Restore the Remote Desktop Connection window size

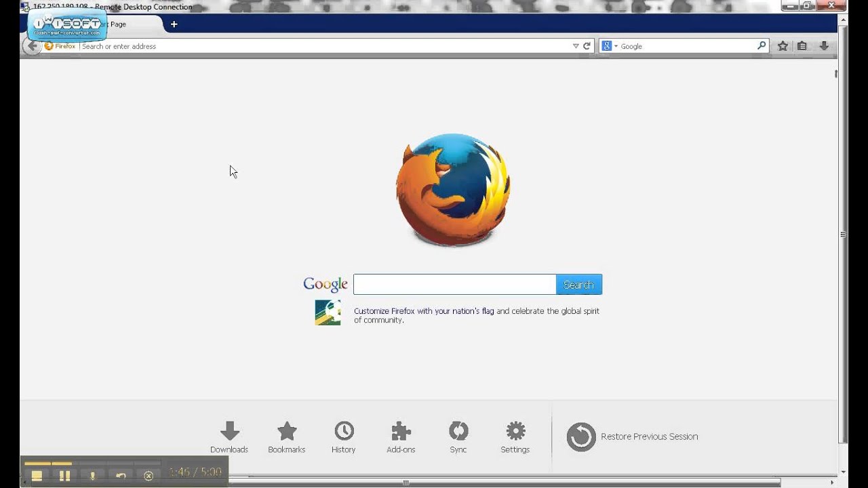(x=807, y=6)
